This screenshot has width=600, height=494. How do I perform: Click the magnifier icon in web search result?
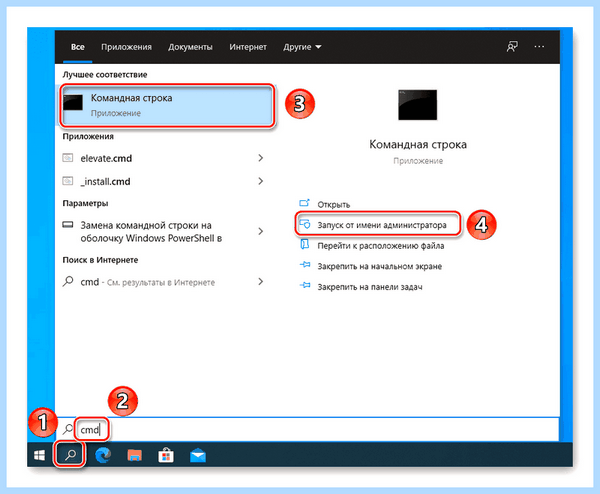tap(68, 281)
